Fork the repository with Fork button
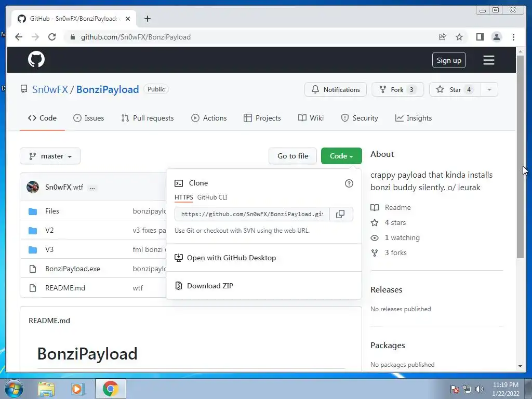 (397, 89)
